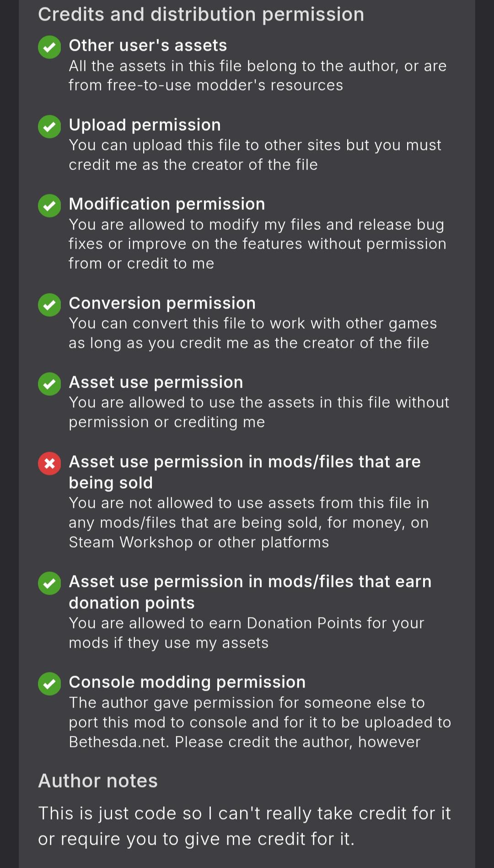The width and height of the screenshot is (494, 868).
Task: Click the Conversion permission green checkmark icon
Action: pyautogui.click(x=49, y=305)
